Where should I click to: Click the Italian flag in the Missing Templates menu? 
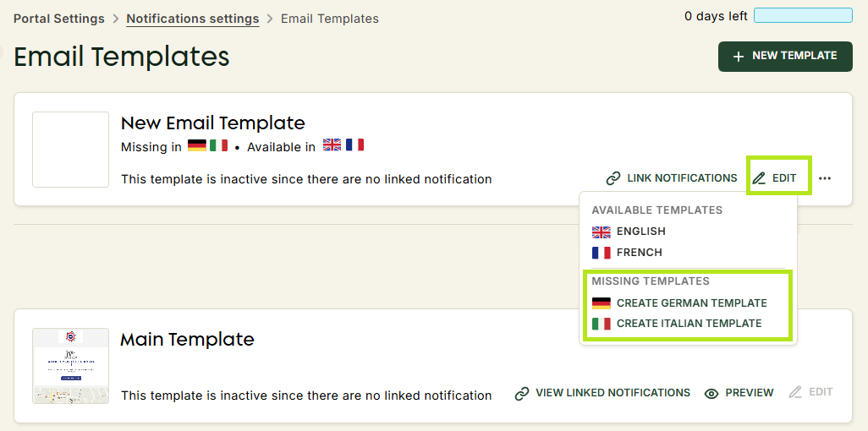(602, 324)
